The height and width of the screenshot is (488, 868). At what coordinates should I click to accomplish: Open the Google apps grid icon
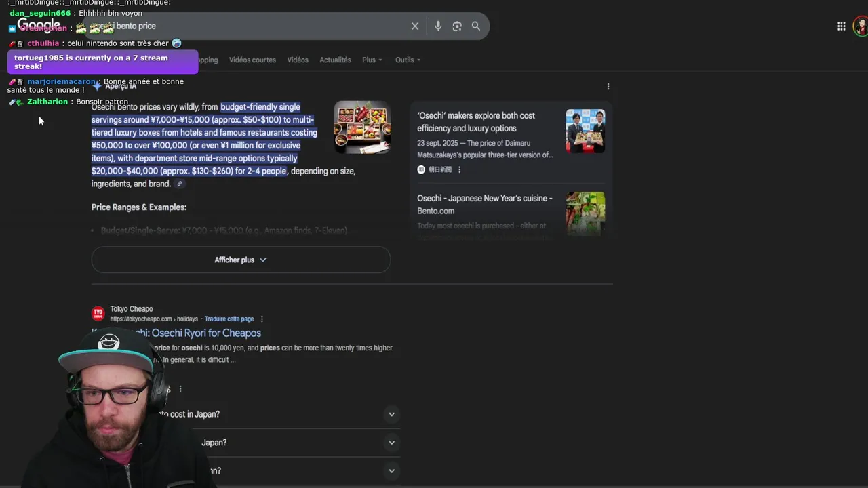[x=842, y=26]
